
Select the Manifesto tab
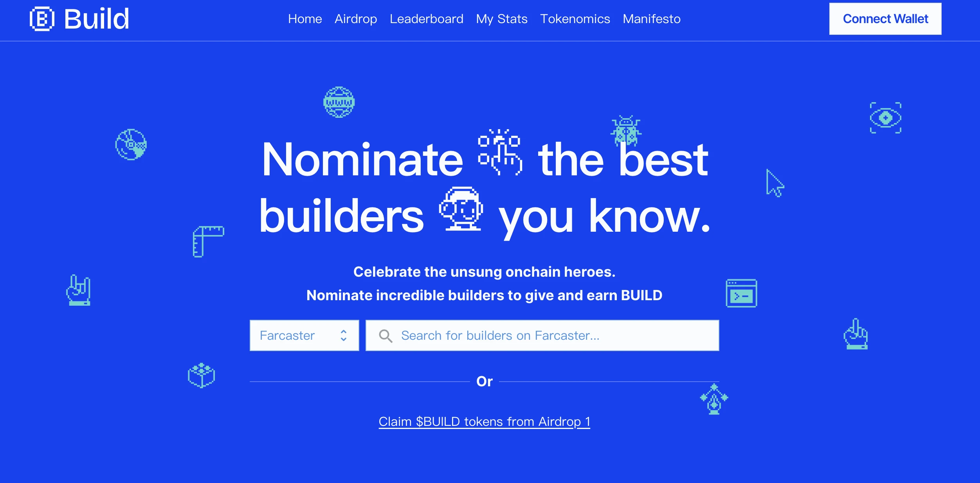(x=652, y=19)
